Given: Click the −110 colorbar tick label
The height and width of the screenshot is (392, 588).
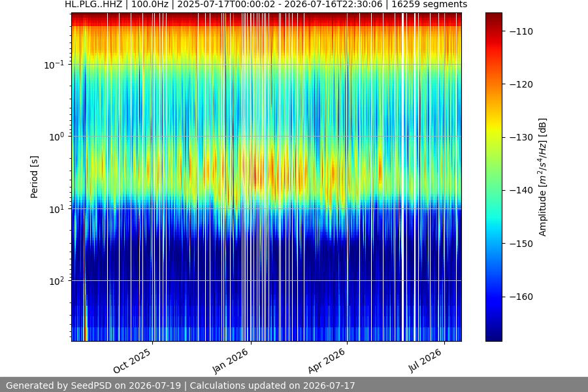Looking at the screenshot, I should click(x=521, y=31).
